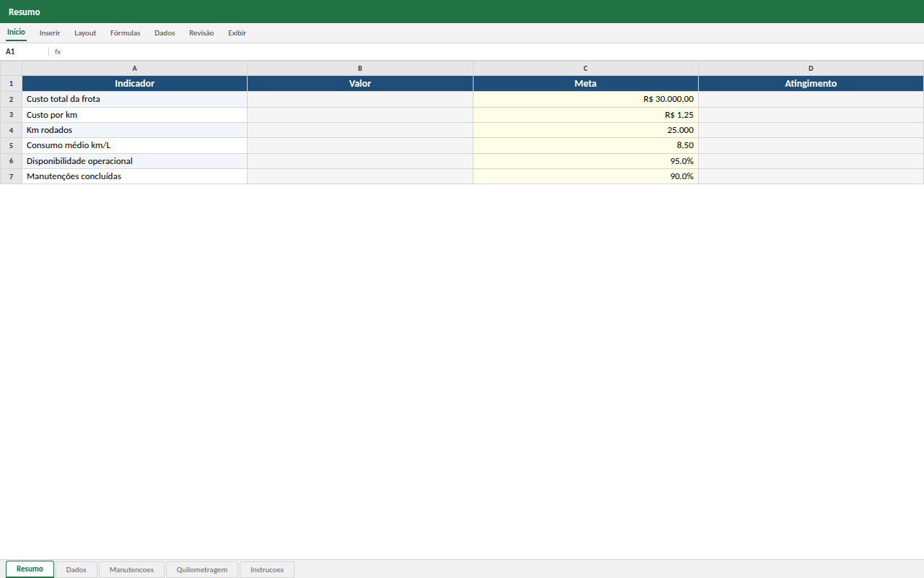Select Atingimento cell for Manutenções concluídas
The image size is (924, 578).
tap(811, 176)
